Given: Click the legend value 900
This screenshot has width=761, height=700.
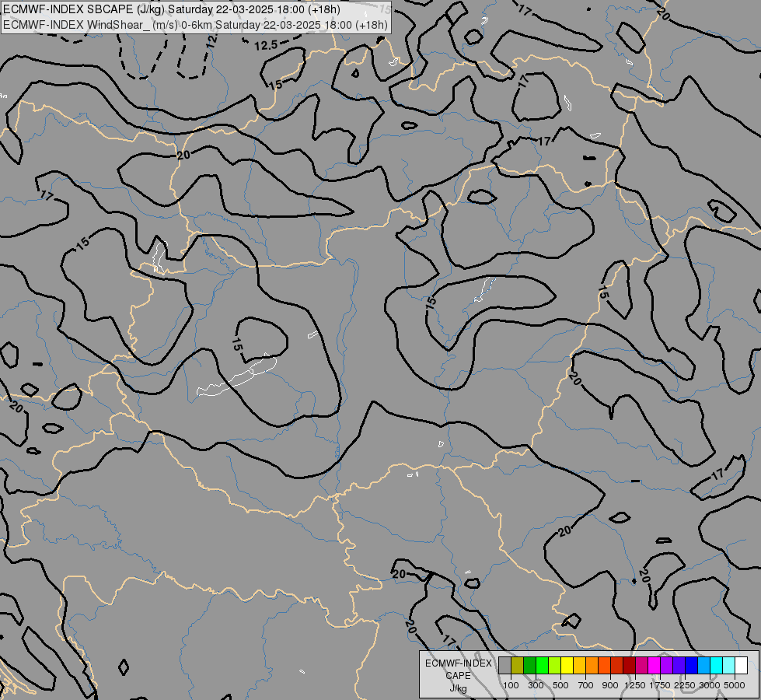Looking at the screenshot, I should [x=610, y=685].
